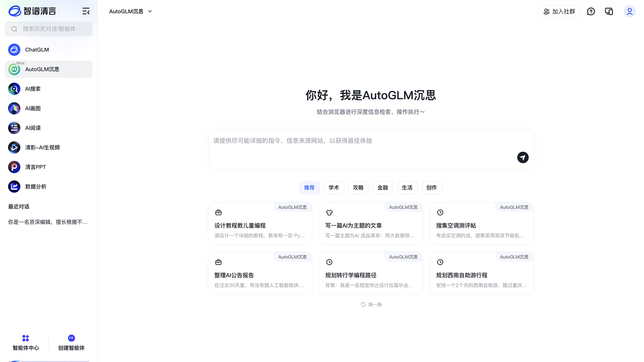644x362 pixels.
Task: Switch to the 学术 category tab
Action: coord(334,187)
